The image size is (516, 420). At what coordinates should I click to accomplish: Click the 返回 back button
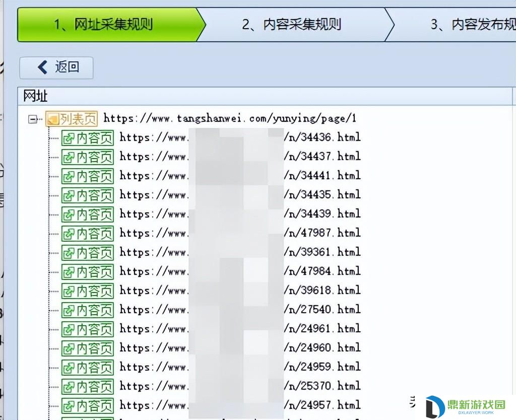pyautogui.click(x=56, y=68)
